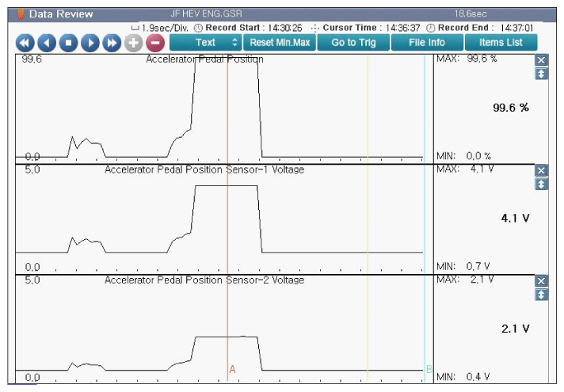Expand the Sensor-2 Voltage graph
This screenshot has height=392, width=564.
pyautogui.click(x=541, y=295)
